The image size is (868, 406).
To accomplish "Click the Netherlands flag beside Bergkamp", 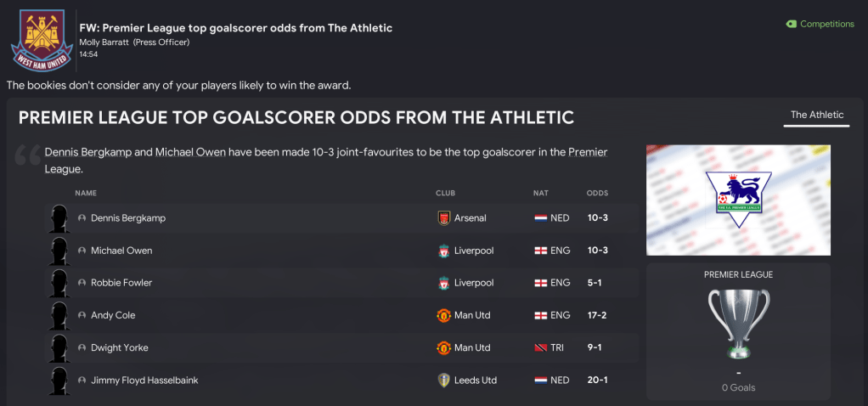I will point(540,218).
